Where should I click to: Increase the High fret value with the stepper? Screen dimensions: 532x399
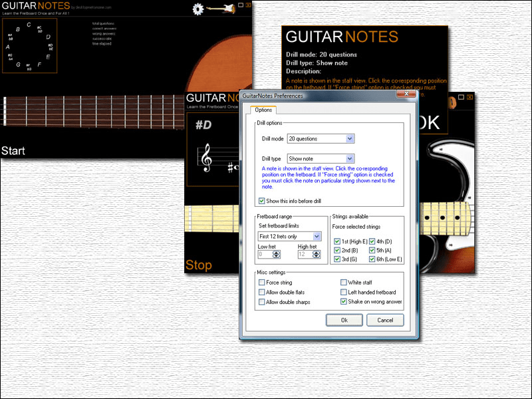(317, 251)
